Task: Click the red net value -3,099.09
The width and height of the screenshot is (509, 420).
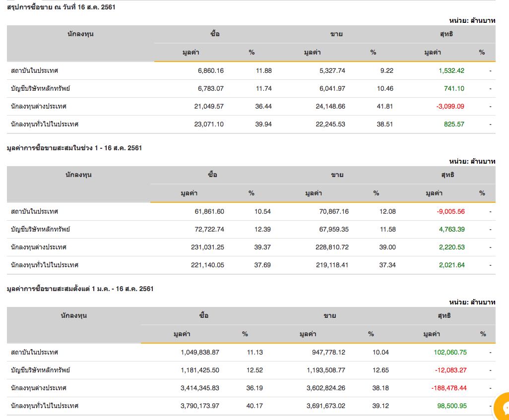Action: pos(451,106)
